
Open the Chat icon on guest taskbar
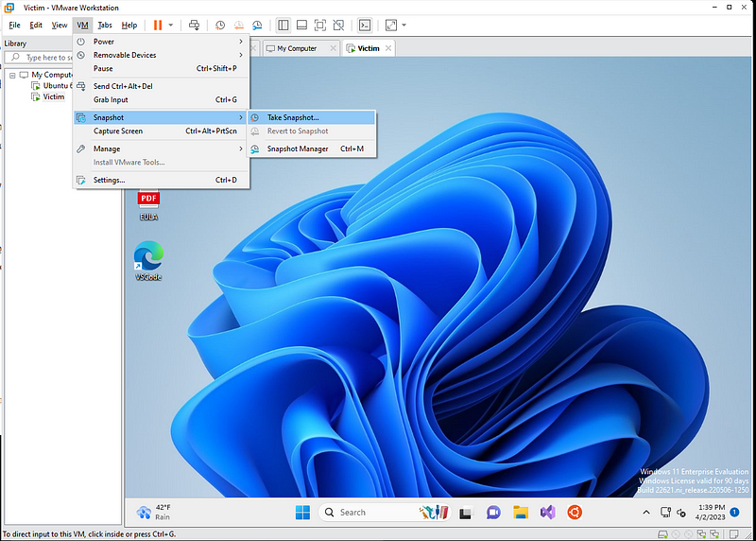(x=493, y=513)
